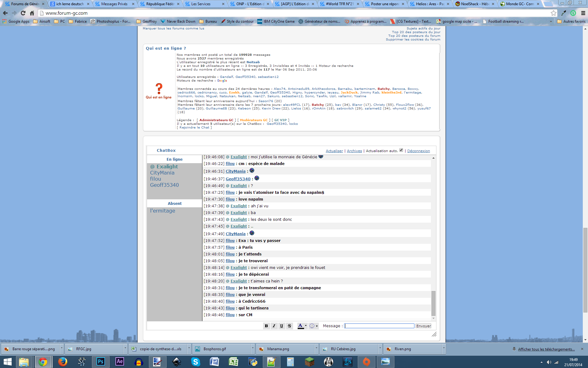Image resolution: width=588 pixels, height=368 pixels.
Task: Scroll down the ChatBox message area
Action: coord(433,318)
